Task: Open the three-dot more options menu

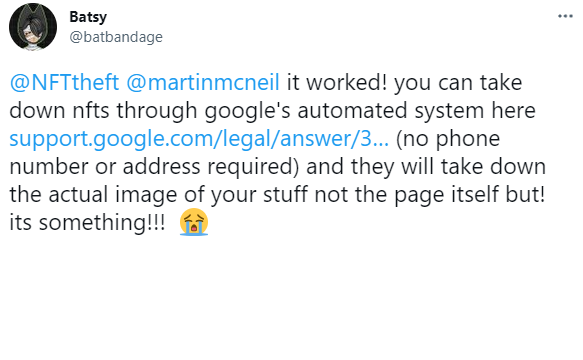Action: [565, 16]
